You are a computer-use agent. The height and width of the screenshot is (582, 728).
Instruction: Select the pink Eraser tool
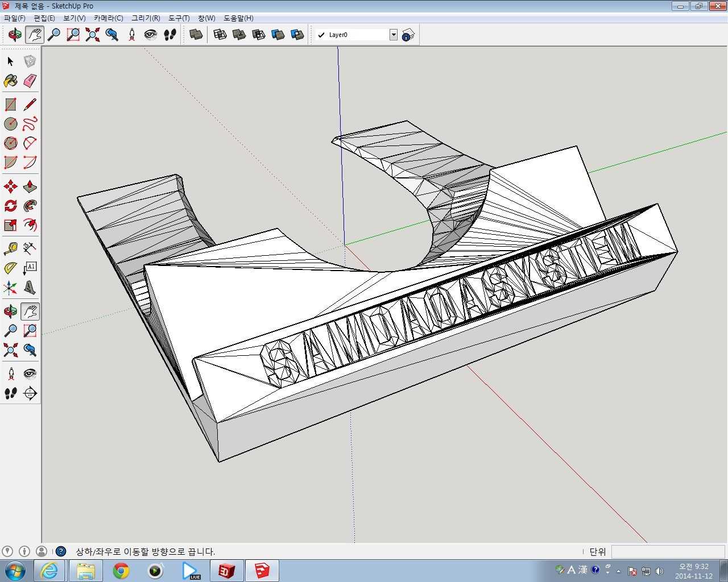pos(30,81)
